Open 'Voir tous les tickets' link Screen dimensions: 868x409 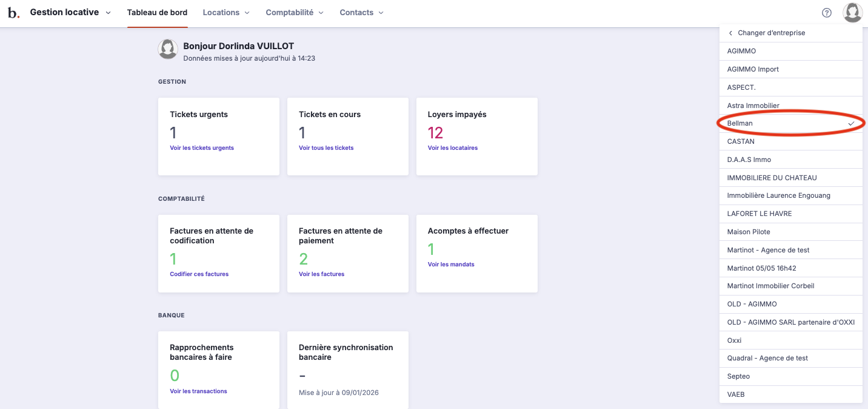(x=326, y=148)
